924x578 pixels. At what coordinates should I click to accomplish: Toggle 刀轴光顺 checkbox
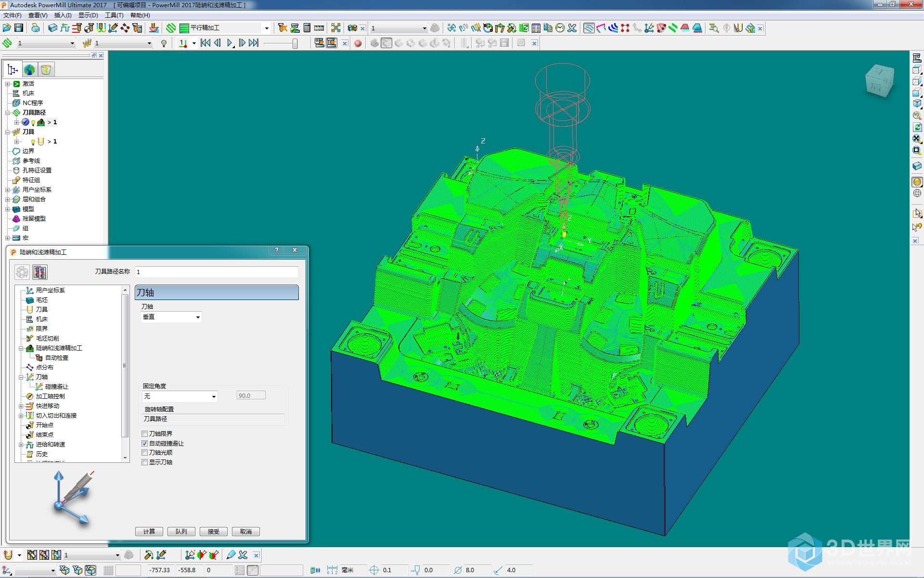(144, 453)
